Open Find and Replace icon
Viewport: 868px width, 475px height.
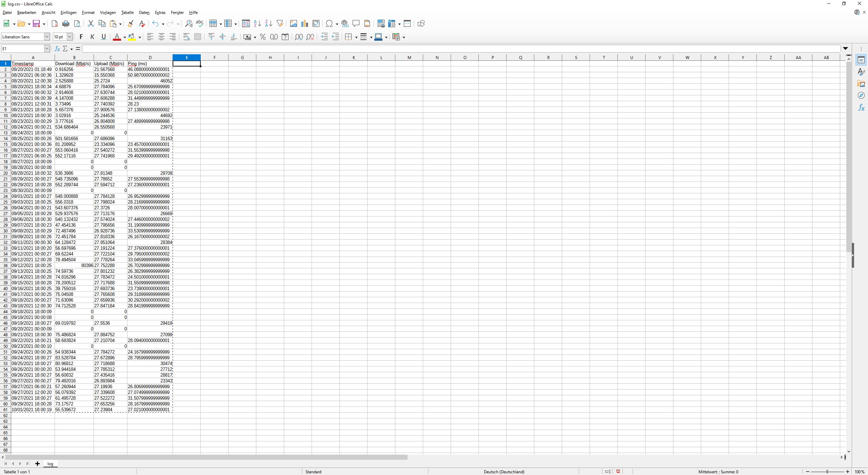point(189,24)
